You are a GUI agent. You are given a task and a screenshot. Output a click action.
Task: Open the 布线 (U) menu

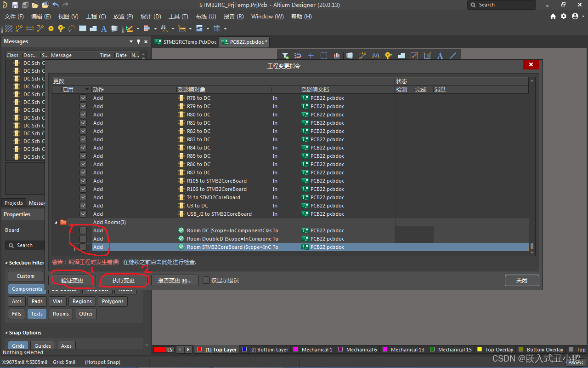[206, 17]
